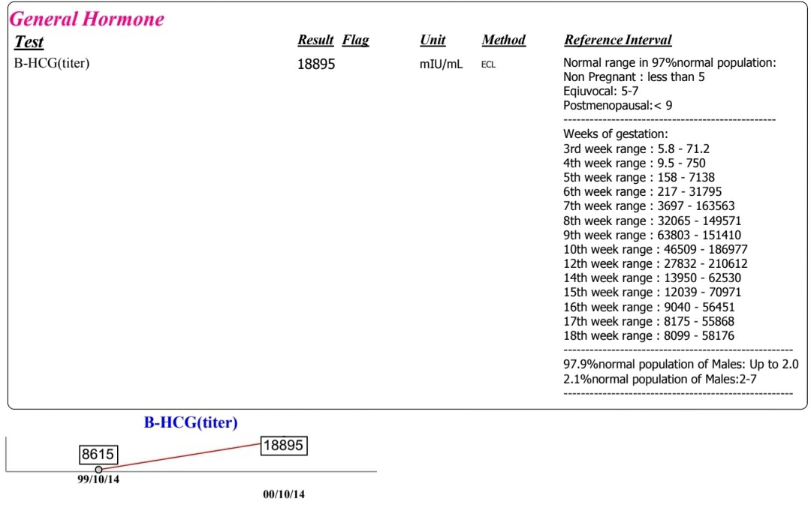Select the ECL method label
The width and height of the screenshot is (811, 532).
click(x=488, y=65)
